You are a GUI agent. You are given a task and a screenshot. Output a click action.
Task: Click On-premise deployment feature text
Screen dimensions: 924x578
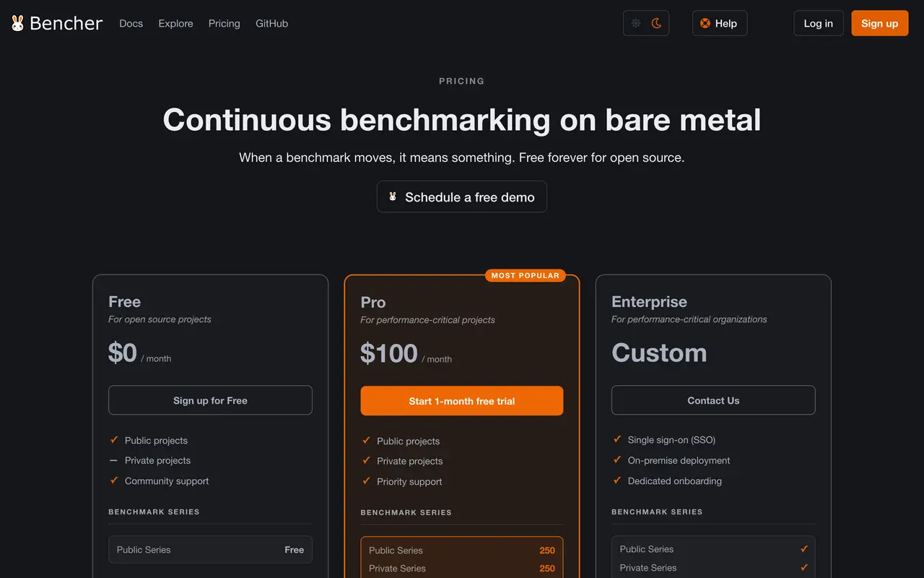679,460
